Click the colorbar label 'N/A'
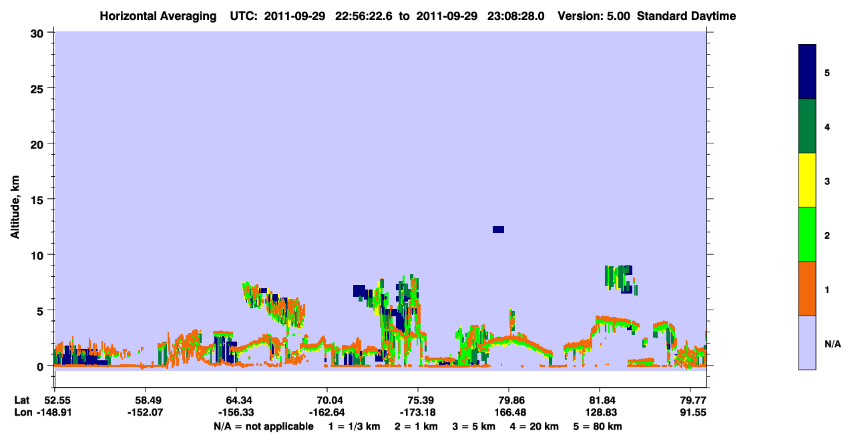Image resolution: width=868 pixels, height=445 pixels. click(x=833, y=344)
